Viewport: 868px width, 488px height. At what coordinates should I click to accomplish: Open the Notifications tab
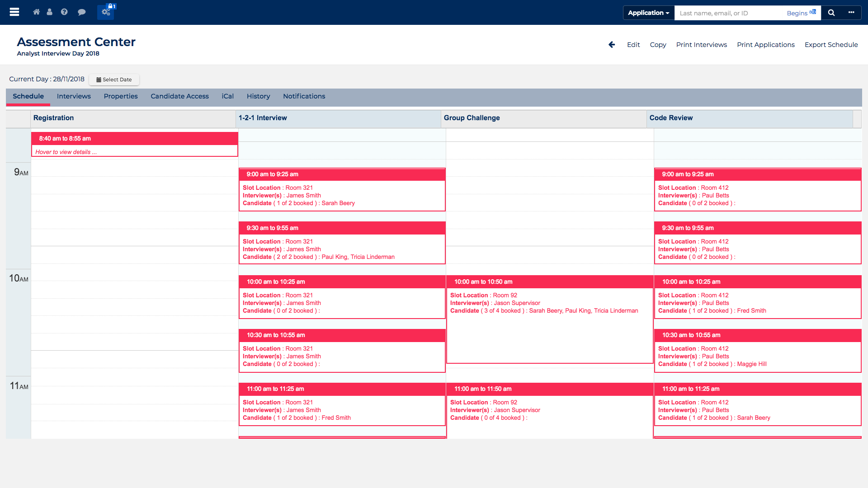(x=304, y=96)
